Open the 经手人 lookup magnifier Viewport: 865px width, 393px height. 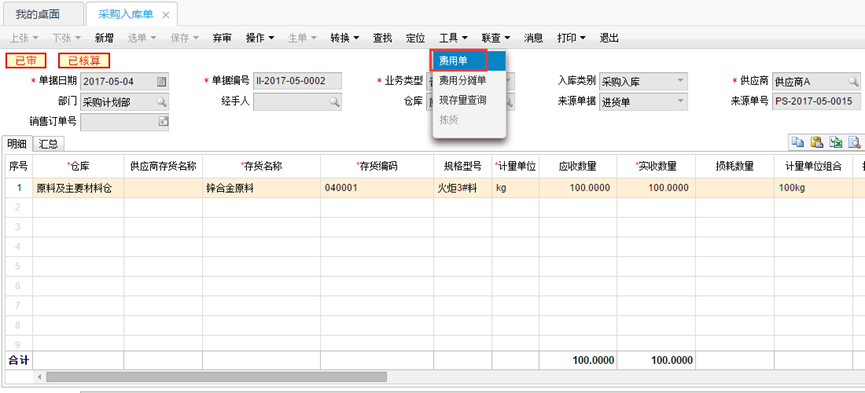[x=334, y=102]
